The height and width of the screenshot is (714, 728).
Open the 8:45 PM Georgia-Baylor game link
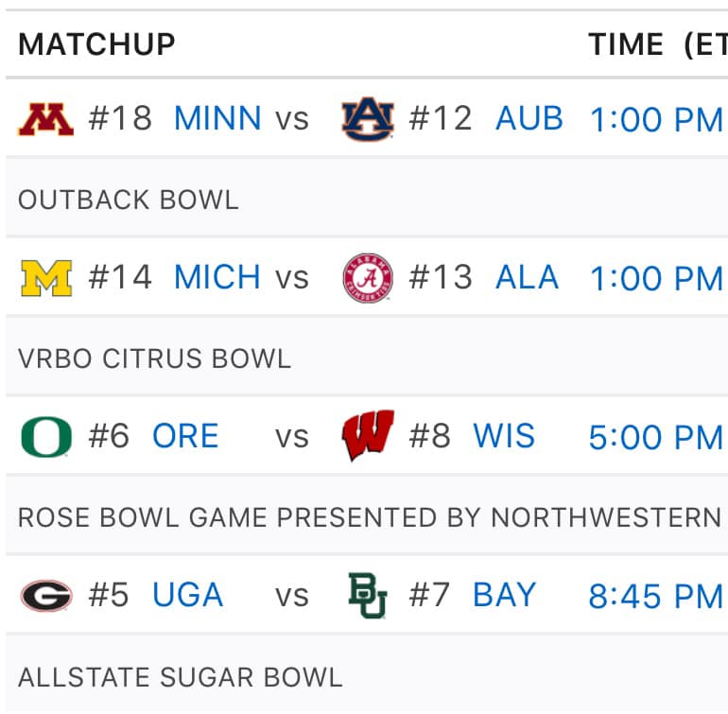655,597
